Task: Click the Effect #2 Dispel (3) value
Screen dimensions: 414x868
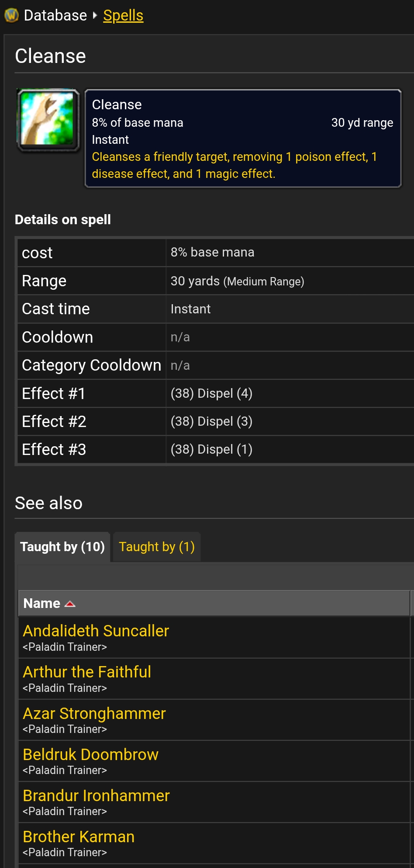Action: pyautogui.click(x=211, y=421)
